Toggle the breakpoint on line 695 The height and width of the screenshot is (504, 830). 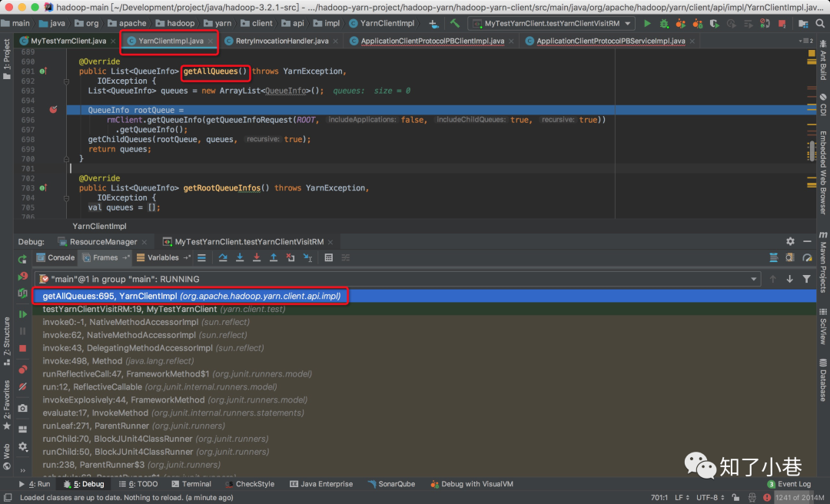(54, 110)
